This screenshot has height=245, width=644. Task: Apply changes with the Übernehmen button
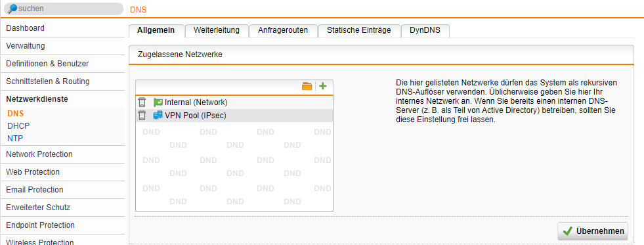(x=593, y=231)
